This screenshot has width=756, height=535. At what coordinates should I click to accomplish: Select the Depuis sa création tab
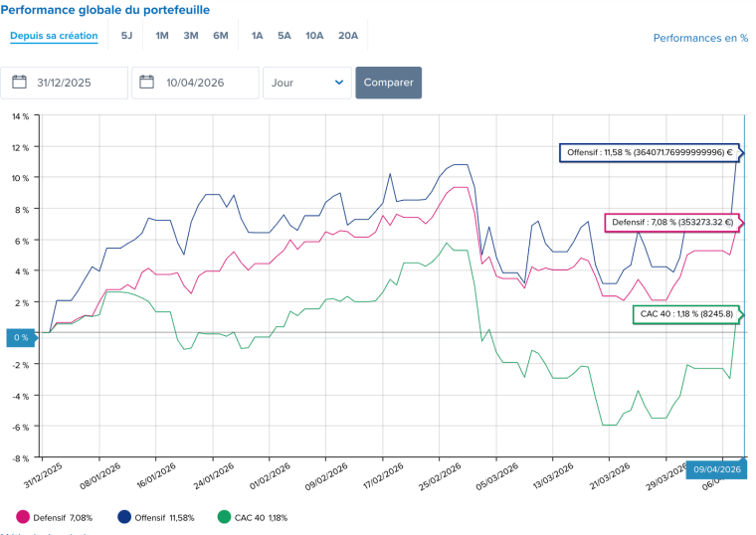tap(54, 36)
